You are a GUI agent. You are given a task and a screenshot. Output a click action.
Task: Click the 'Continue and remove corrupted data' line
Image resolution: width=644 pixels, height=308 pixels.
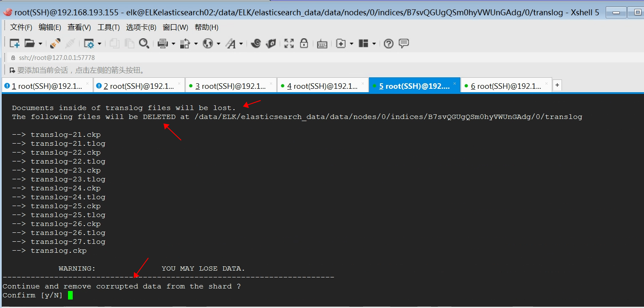pos(122,286)
